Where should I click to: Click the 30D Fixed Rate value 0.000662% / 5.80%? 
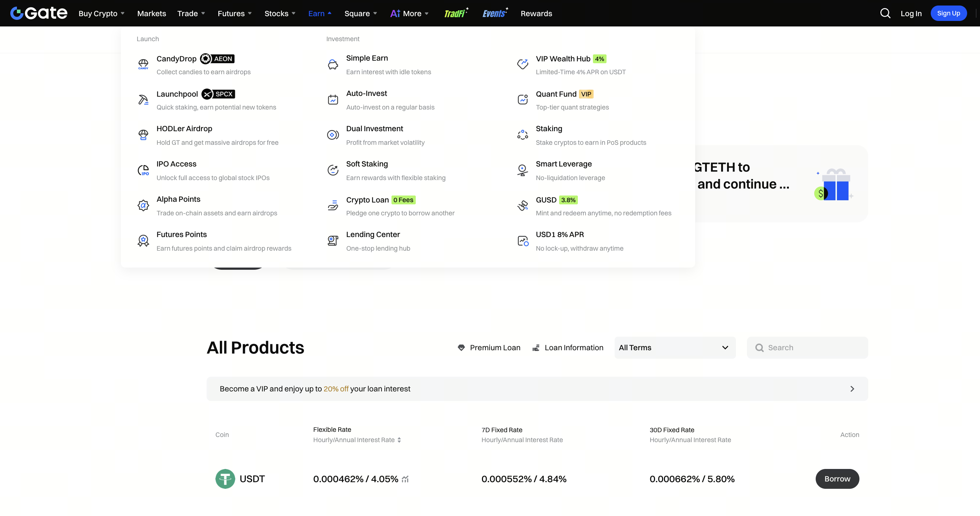pyautogui.click(x=692, y=479)
